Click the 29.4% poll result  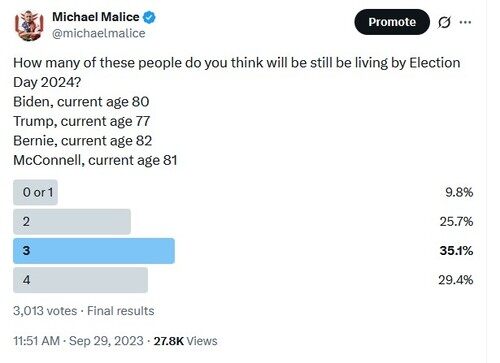pos(456,280)
